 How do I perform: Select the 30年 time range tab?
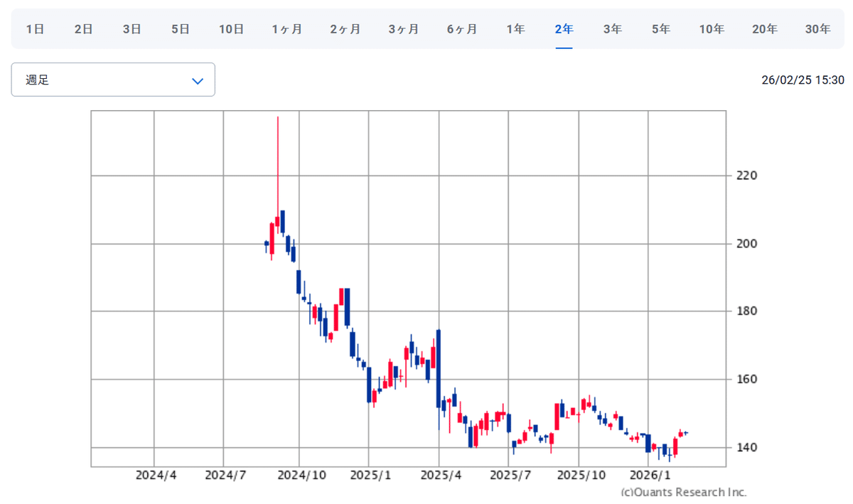818,29
